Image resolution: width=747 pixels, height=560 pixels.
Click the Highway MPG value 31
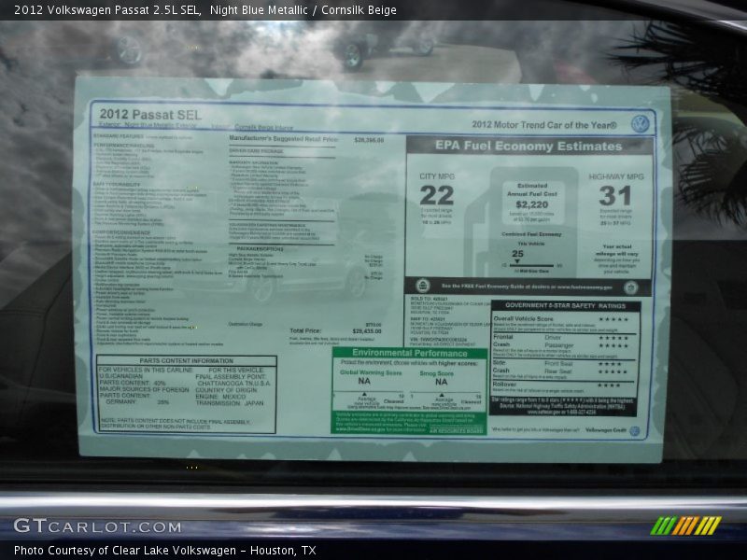click(x=615, y=195)
